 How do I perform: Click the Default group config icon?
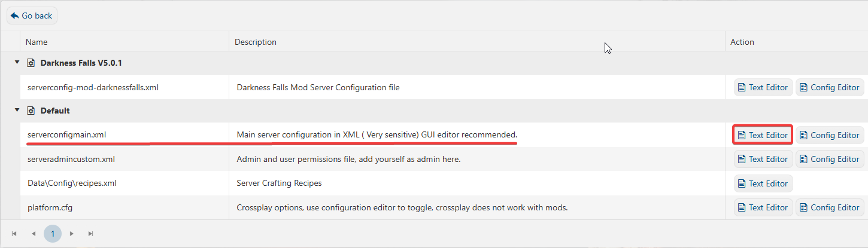[31, 111]
